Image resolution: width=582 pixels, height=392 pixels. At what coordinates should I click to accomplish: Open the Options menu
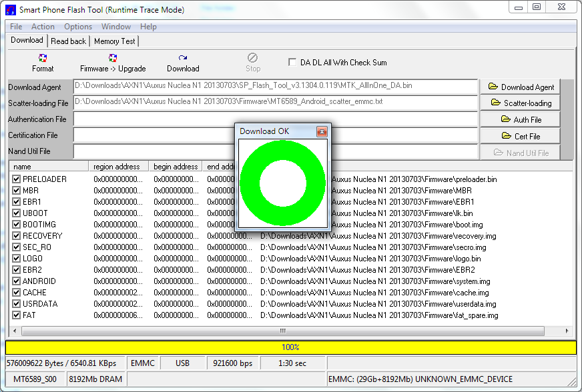78,27
